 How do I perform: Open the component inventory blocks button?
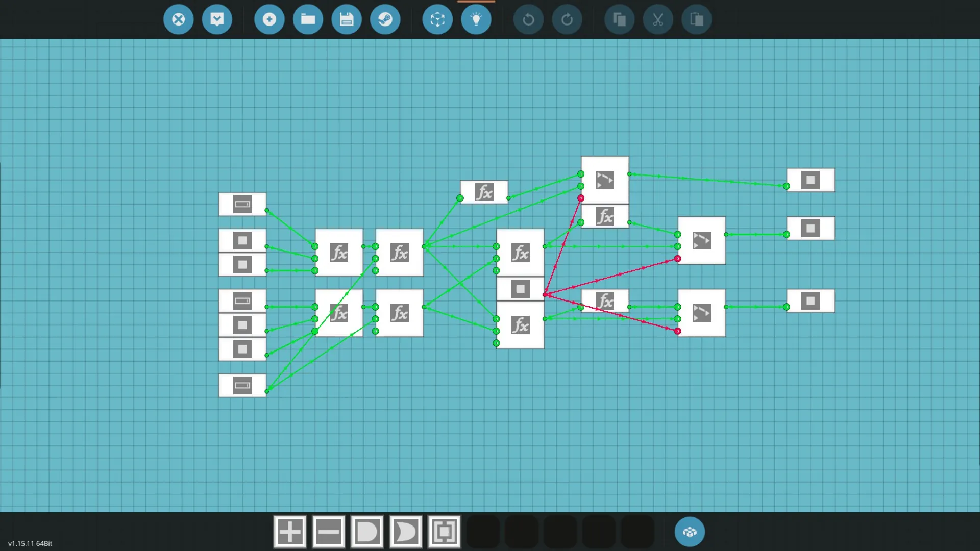click(690, 532)
